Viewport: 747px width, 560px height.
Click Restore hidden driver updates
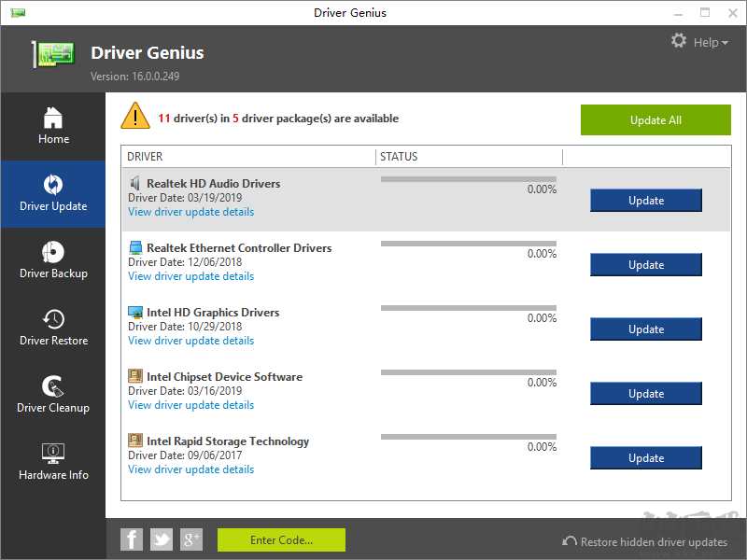tap(647, 541)
